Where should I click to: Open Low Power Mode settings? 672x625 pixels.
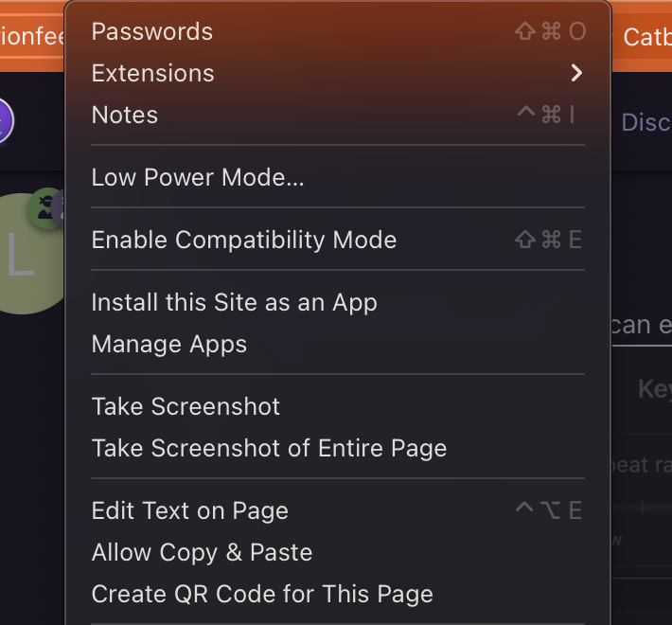pyautogui.click(x=198, y=177)
